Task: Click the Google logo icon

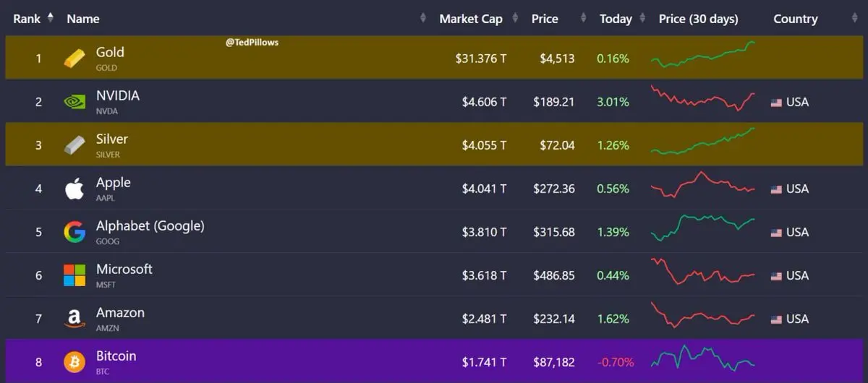Action: point(74,232)
